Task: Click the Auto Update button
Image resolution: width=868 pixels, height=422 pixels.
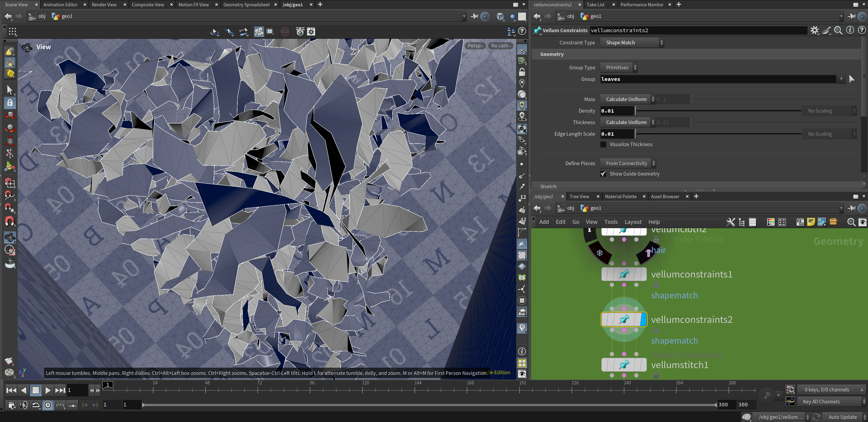Action: point(842,417)
